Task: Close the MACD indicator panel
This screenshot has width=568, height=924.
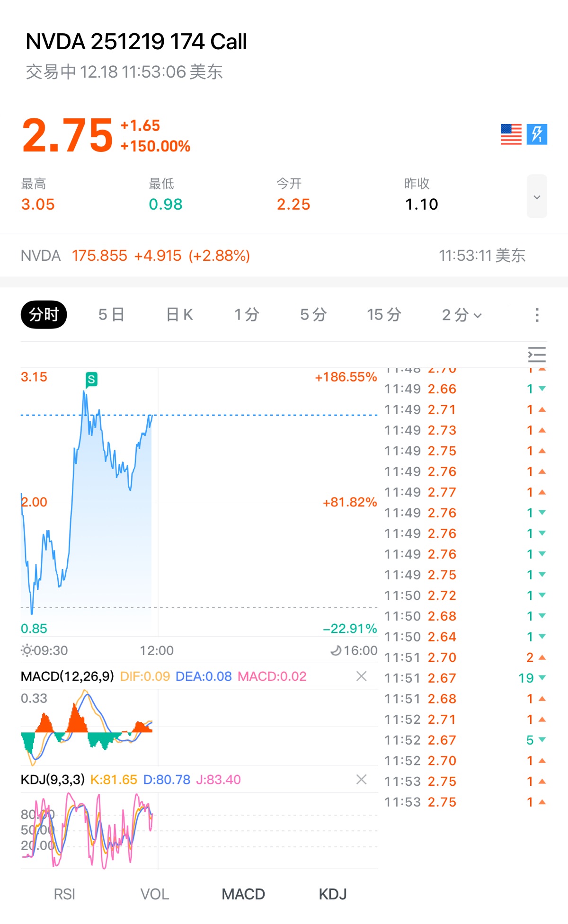Action: (361, 676)
